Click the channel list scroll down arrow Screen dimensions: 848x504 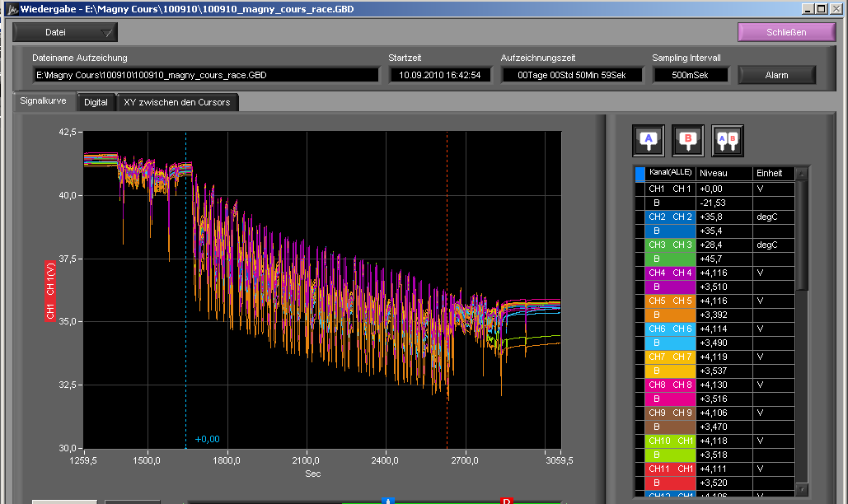(x=802, y=490)
